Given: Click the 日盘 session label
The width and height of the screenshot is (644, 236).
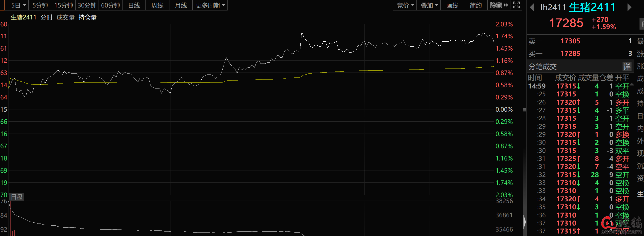Looking at the screenshot, I should 17,197.
